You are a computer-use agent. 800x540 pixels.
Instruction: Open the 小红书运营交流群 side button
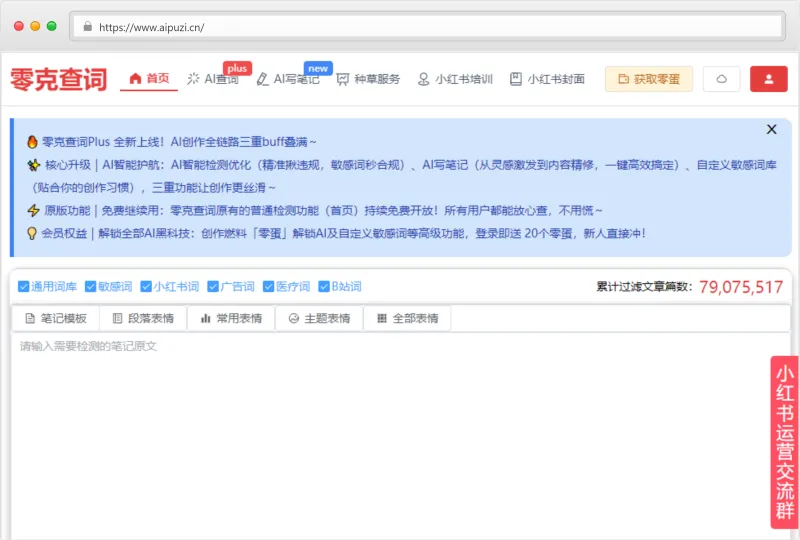point(785,442)
